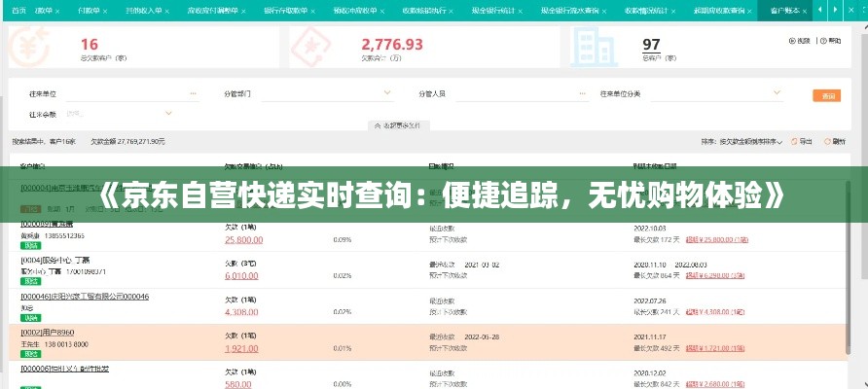Open customer [0002]用户8960
Image resolution: width=868 pixels, height=389 pixels.
tap(47, 333)
